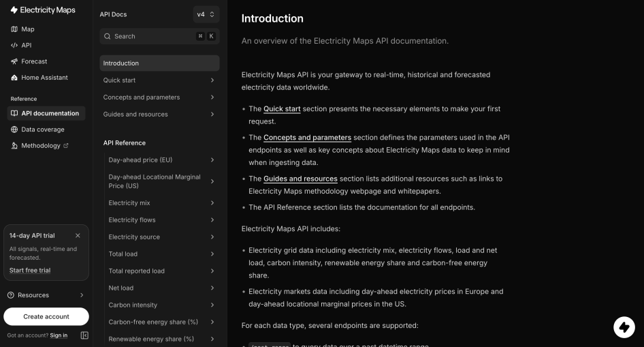Click the API documentation book icon
This screenshot has height=347, width=644.
(x=14, y=113)
